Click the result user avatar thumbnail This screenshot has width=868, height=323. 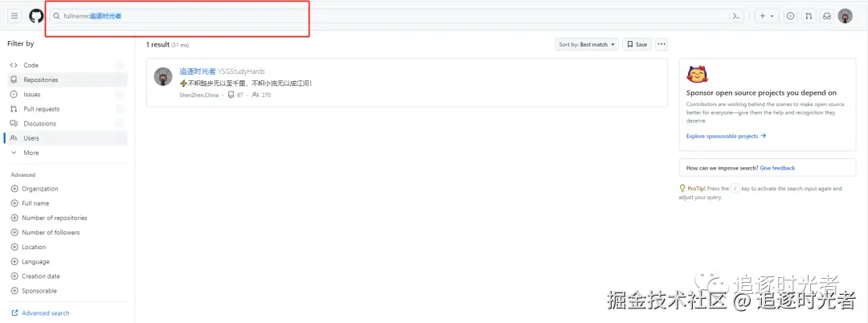tap(162, 77)
